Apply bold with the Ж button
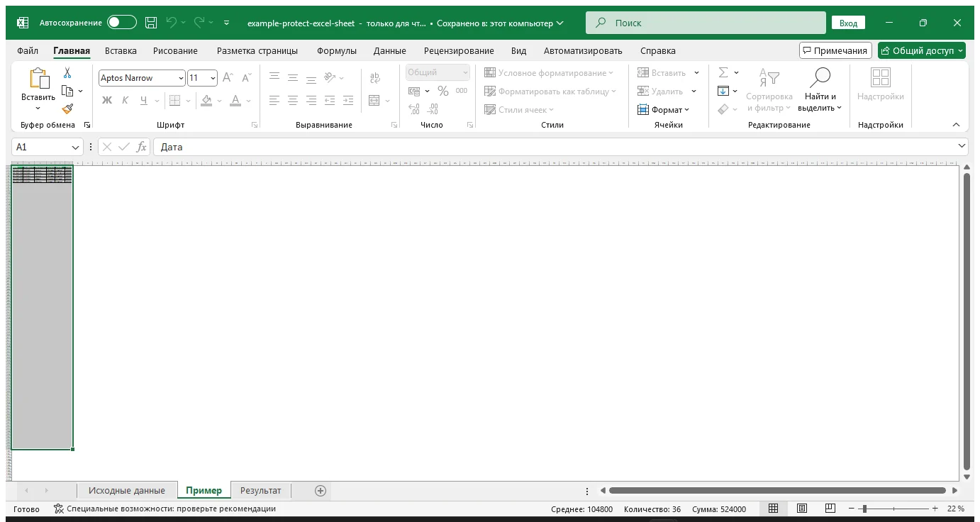 tap(107, 100)
